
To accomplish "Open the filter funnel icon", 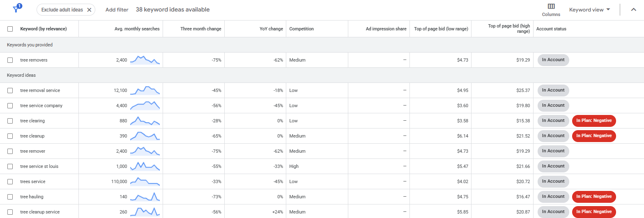I will click(17, 9).
